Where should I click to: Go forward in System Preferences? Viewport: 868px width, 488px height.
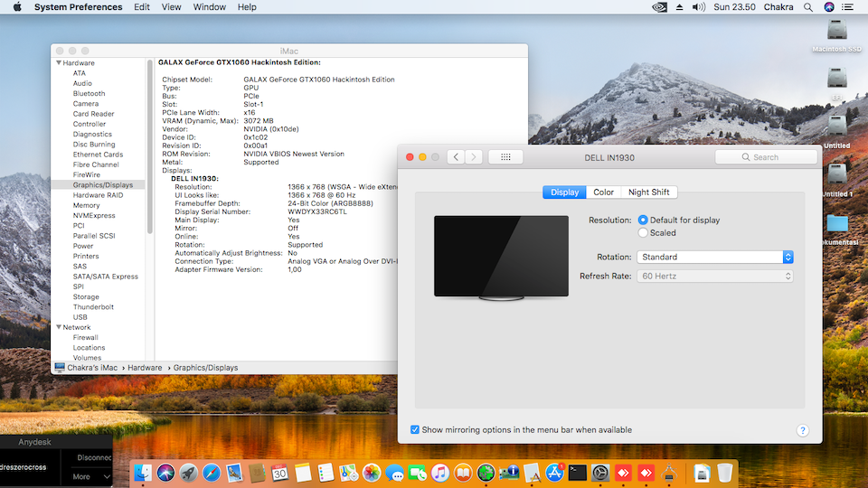[473, 157]
